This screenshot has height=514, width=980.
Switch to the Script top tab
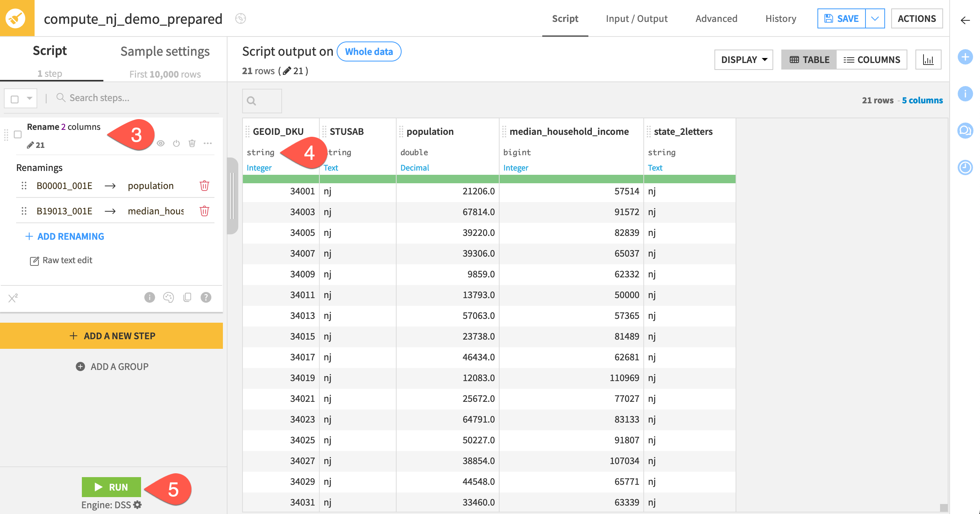pos(565,18)
